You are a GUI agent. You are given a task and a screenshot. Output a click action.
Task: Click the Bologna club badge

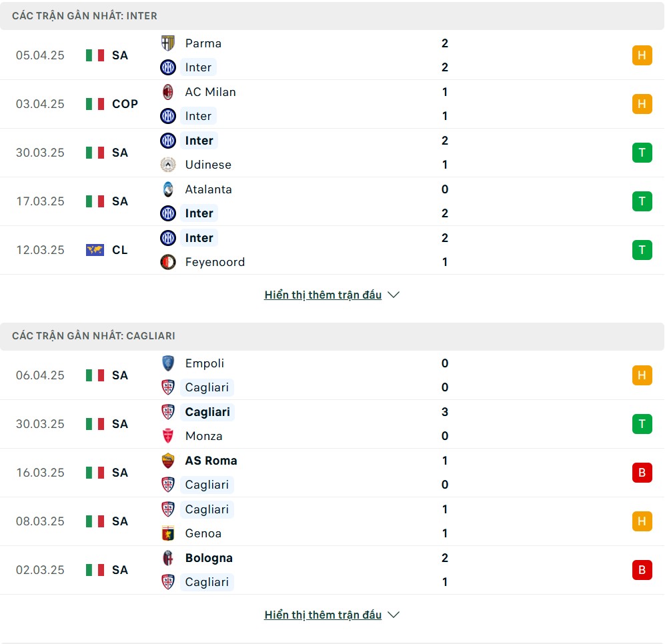click(x=168, y=558)
